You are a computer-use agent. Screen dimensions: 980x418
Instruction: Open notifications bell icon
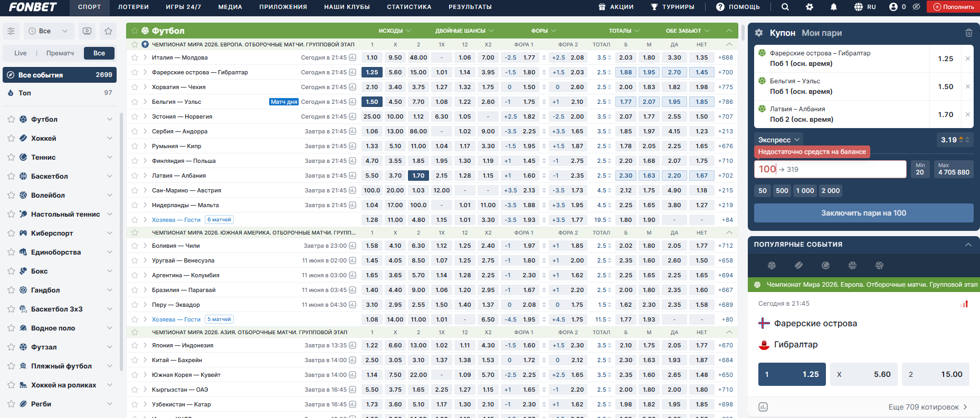(x=833, y=7)
